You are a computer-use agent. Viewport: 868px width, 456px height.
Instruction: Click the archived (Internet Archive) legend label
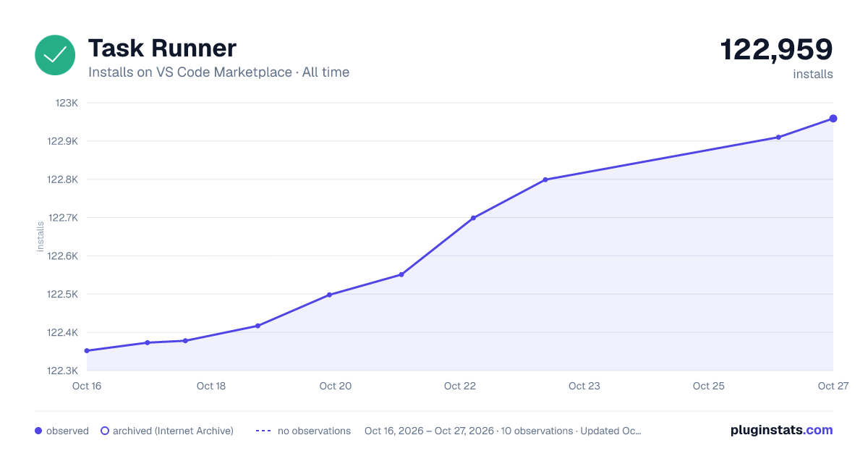pos(173,431)
